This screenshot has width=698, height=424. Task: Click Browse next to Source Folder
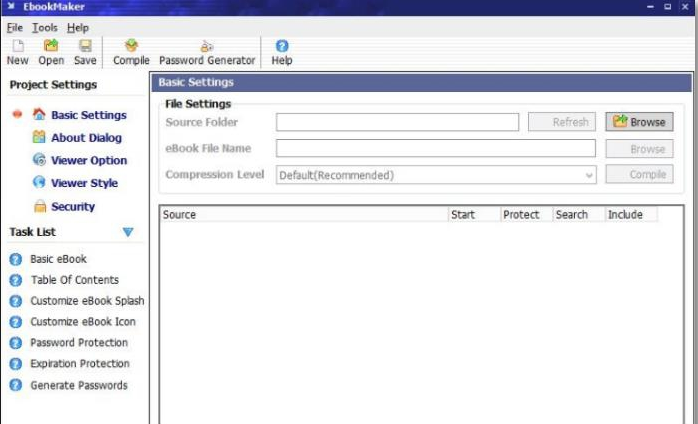[639, 122]
